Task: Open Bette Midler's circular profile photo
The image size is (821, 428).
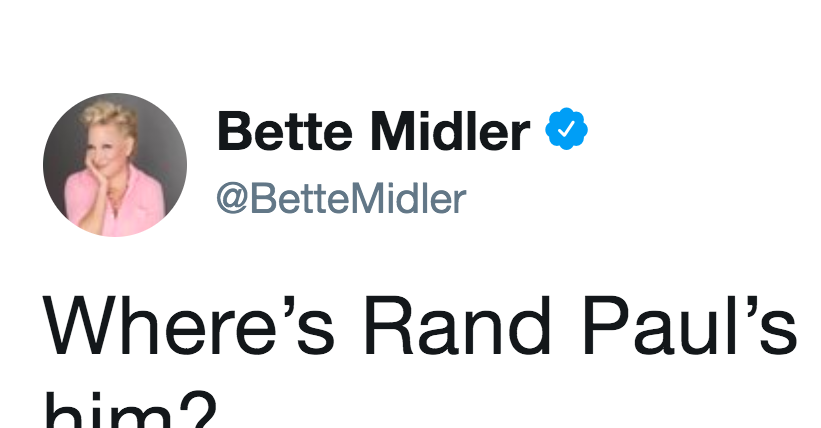Action: click(115, 165)
